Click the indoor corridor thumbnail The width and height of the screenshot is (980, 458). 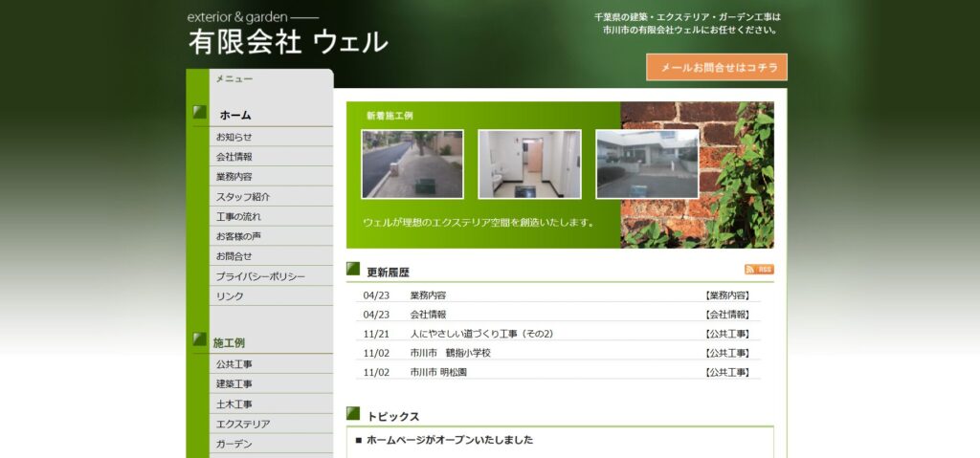(529, 164)
